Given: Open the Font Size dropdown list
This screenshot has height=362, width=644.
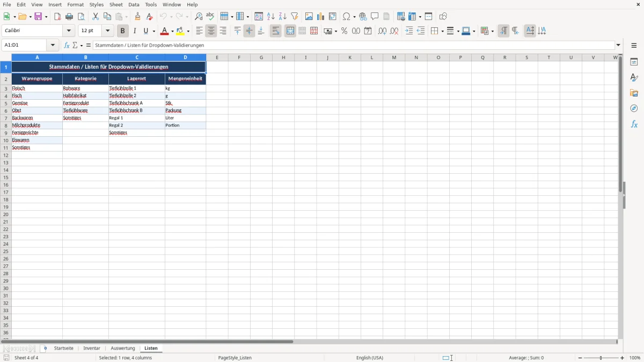Looking at the screenshot, I should click(107, 31).
